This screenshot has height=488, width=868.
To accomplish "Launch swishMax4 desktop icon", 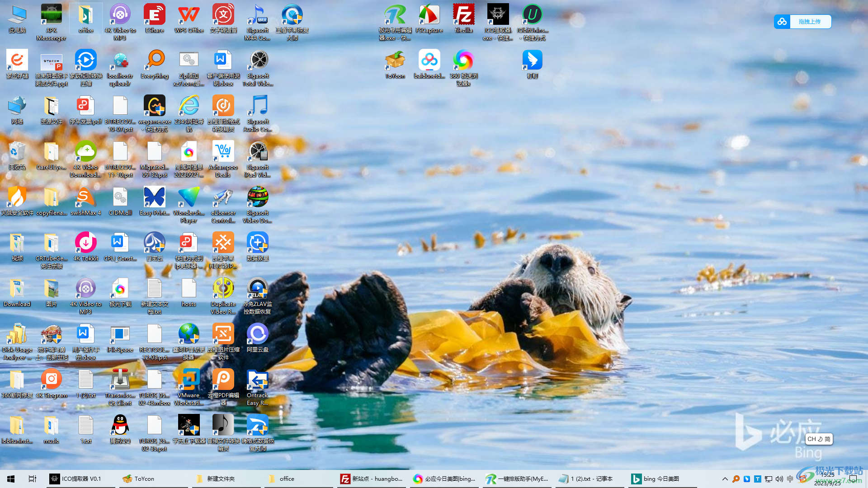I will (x=85, y=201).
